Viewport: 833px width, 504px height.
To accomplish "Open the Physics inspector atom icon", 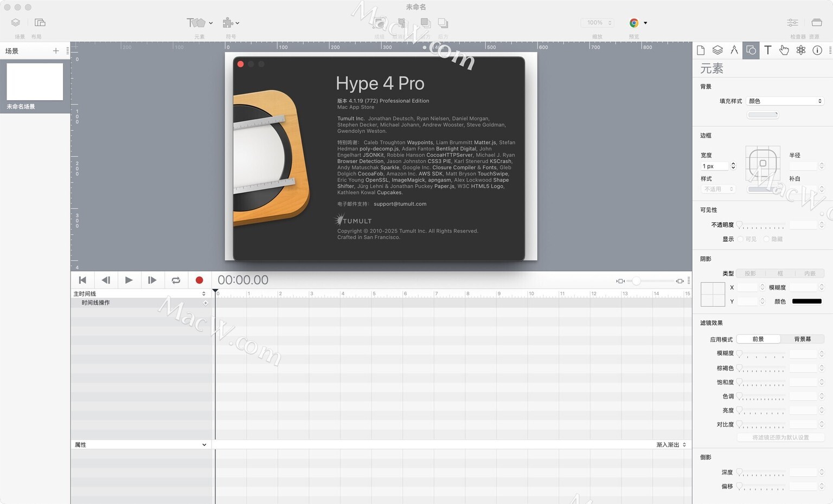I will pyautogui.click(x=801, y=50).
